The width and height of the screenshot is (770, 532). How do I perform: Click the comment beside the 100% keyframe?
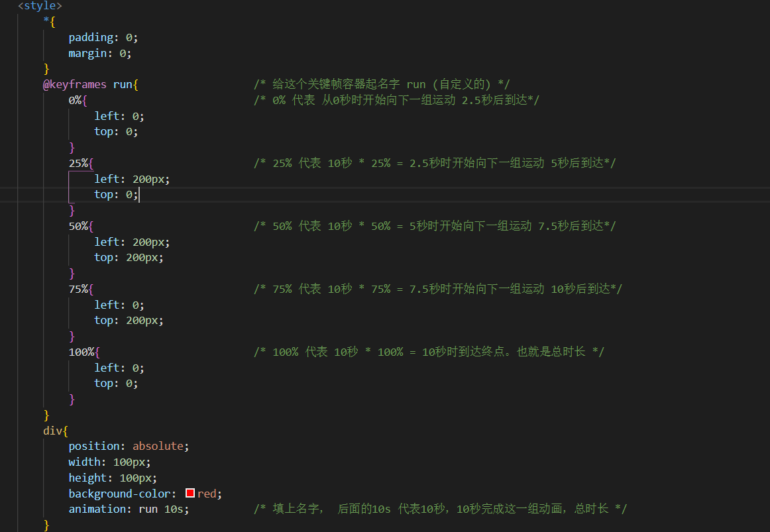click(429, 352)
